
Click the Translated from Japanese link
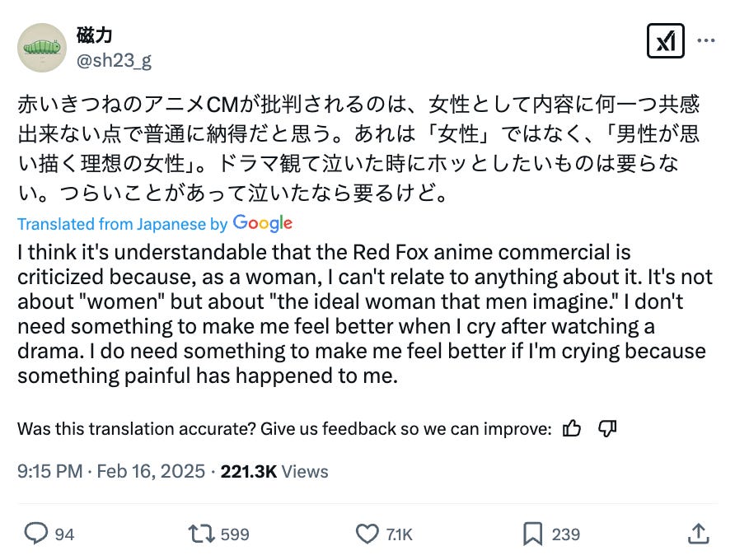tap(111, 224)
